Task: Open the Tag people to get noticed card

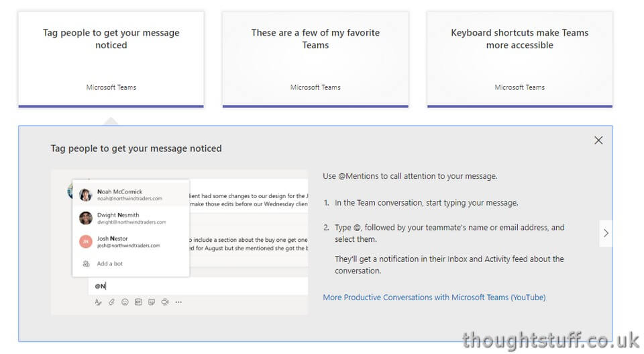Action: (111, 59)
